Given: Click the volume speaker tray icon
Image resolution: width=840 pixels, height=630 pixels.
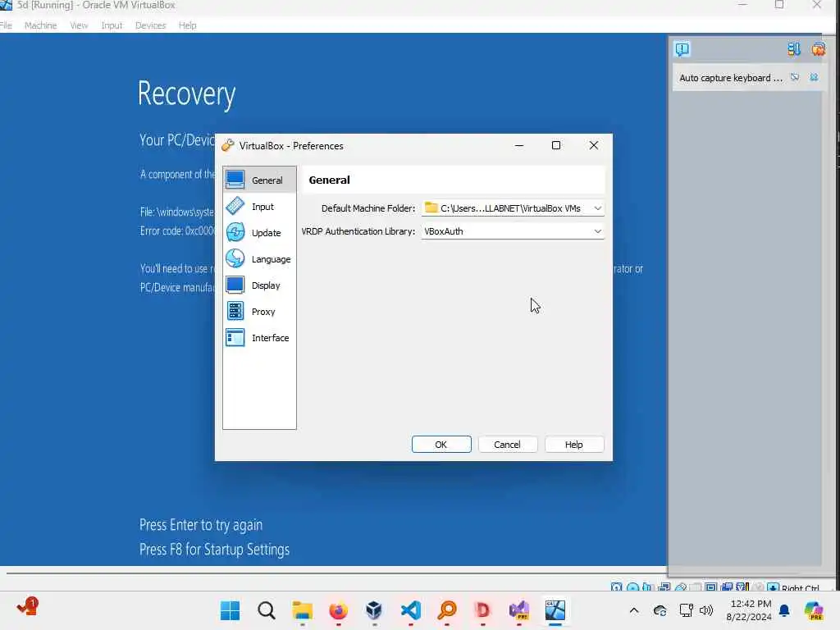Looking at the screenshot, I should pyautogui.click(x=706, y=610).
